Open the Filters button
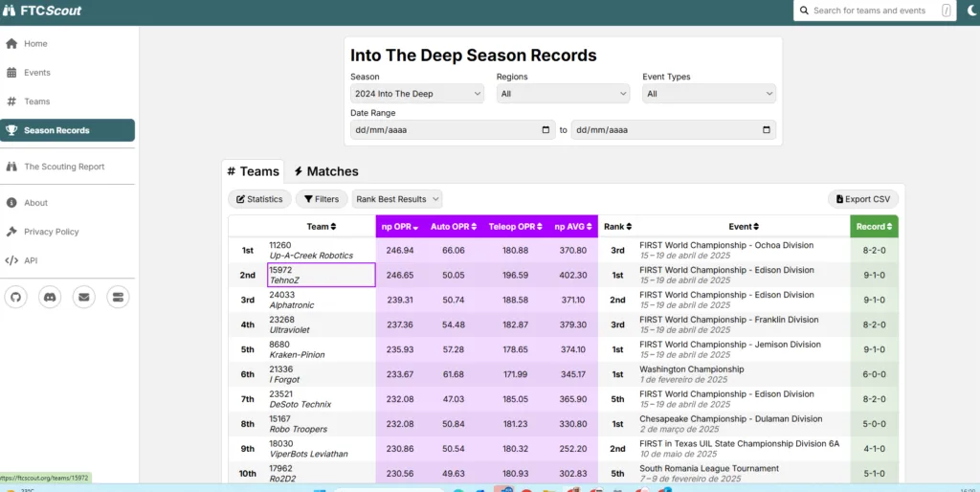This screenshot has width=980, height=492. (322, 199)
